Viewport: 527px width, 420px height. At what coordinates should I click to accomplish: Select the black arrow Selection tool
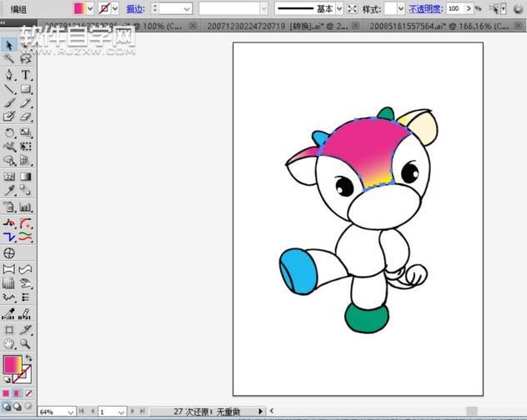(x=9, y=45)
